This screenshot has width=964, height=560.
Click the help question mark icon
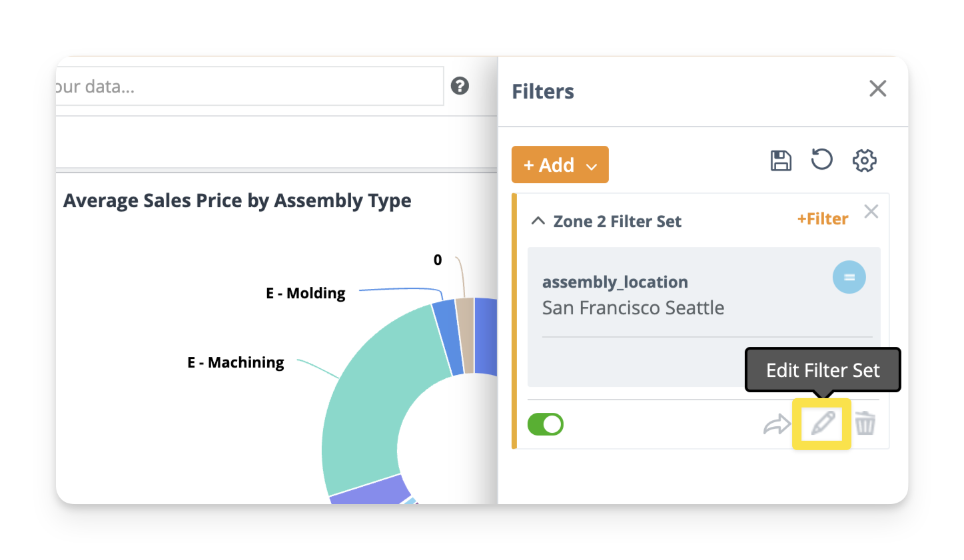(x=460, y=86)
